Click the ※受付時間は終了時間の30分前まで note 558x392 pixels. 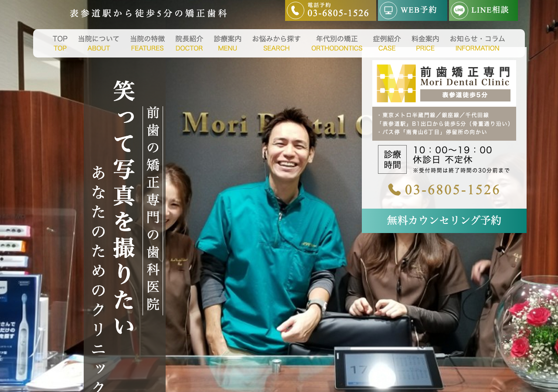tap(461, 170)
